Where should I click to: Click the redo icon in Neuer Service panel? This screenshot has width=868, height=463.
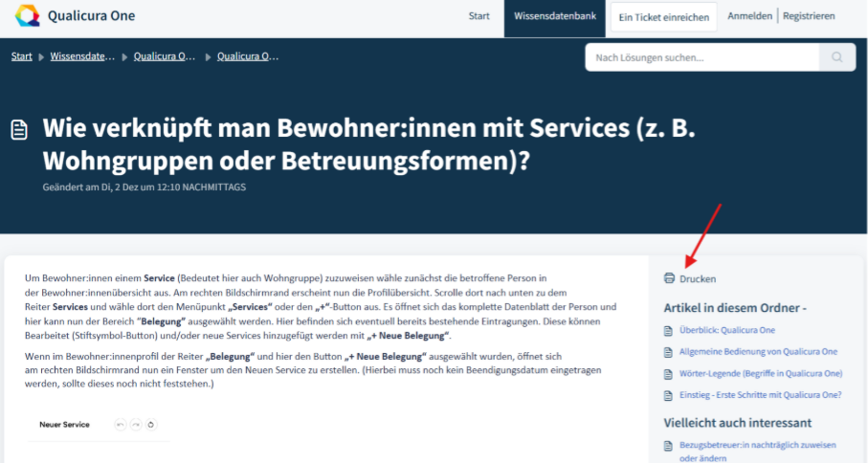[136, 425]
